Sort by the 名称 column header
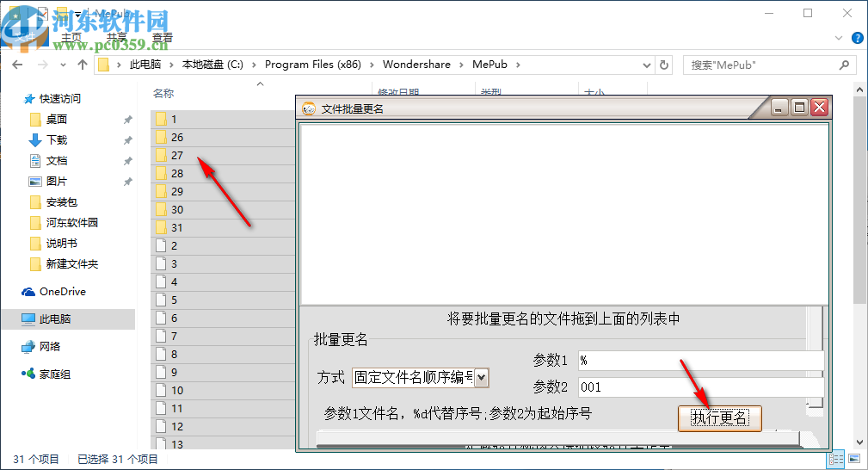The image size is (868, 470). click(x=163, y=93)
